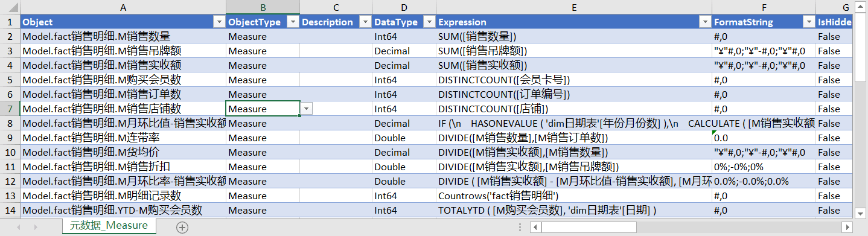Select column B header
Viewport: 868px width, 236px height.
263,7
